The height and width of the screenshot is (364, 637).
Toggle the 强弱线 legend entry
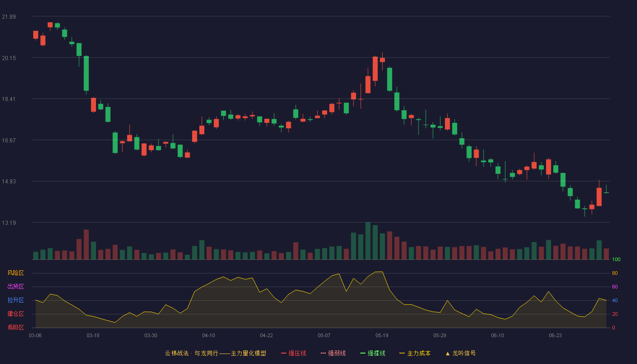point(333,353)
